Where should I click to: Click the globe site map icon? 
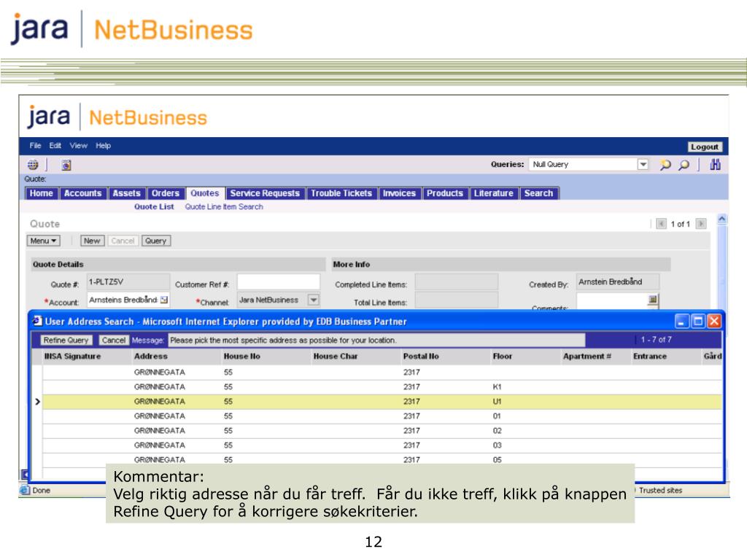click(x=33, y=165)
